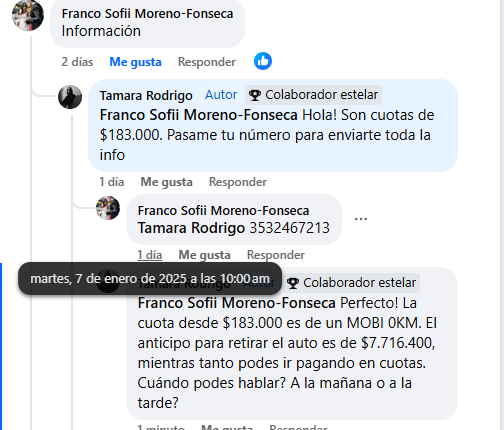Image resolution: width=504 pixels, height=430 pixels.
Task: Open Tamara Rodrigo's first reply avatar
Action: pyautogui.click(x=70, y=97)
